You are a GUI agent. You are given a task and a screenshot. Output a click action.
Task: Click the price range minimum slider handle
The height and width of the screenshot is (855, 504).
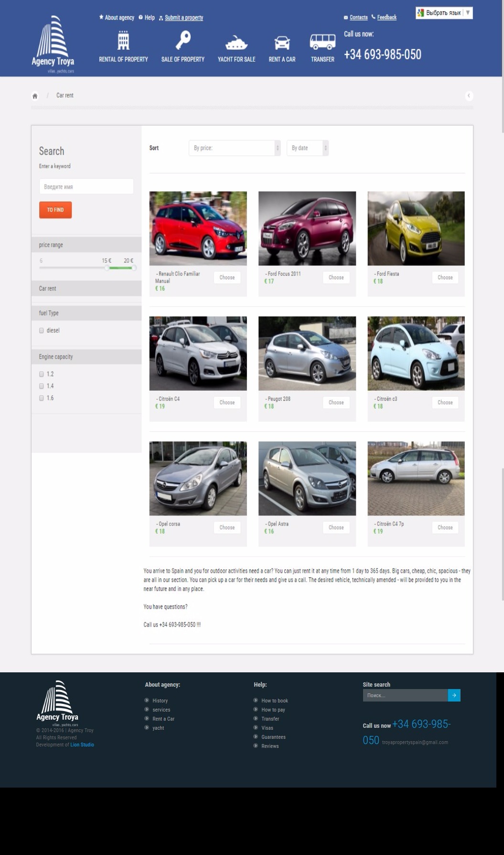coord(107,268)
